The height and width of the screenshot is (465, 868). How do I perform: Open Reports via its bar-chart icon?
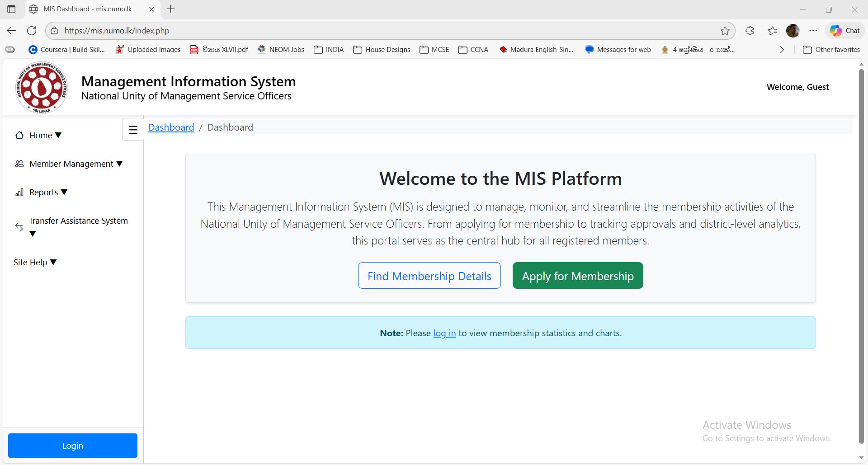(x=19, y=192)
